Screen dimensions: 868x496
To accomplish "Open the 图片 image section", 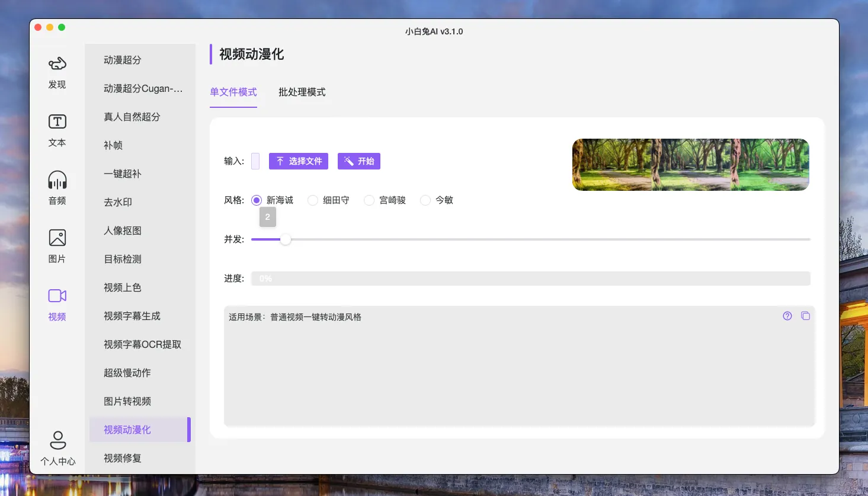I will coord(57,247).
